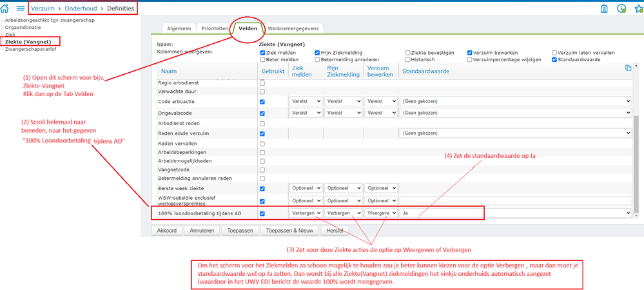This screenshot has height=290, width=644.
Task: Add page to favorites star icon
Action: [639, 8]
